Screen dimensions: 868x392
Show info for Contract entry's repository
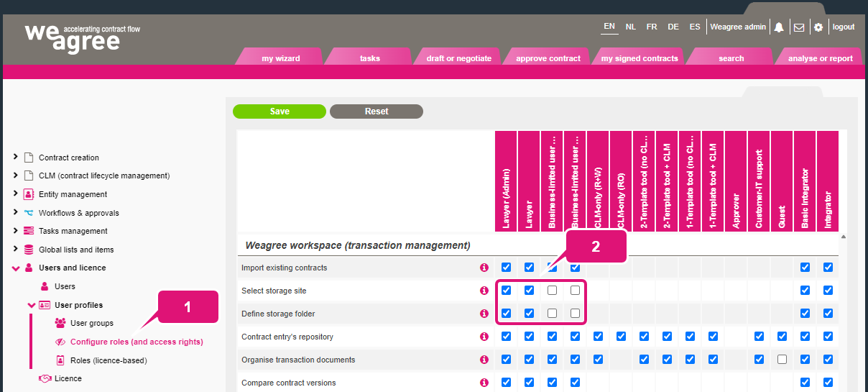click(484, 337)
